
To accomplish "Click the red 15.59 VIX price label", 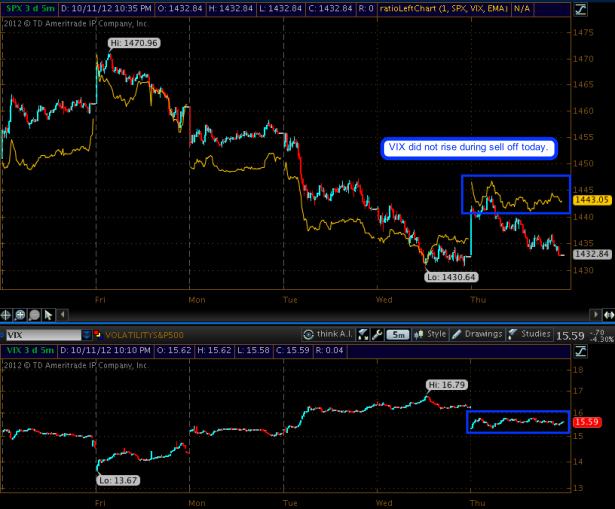I will click(585, 424).
